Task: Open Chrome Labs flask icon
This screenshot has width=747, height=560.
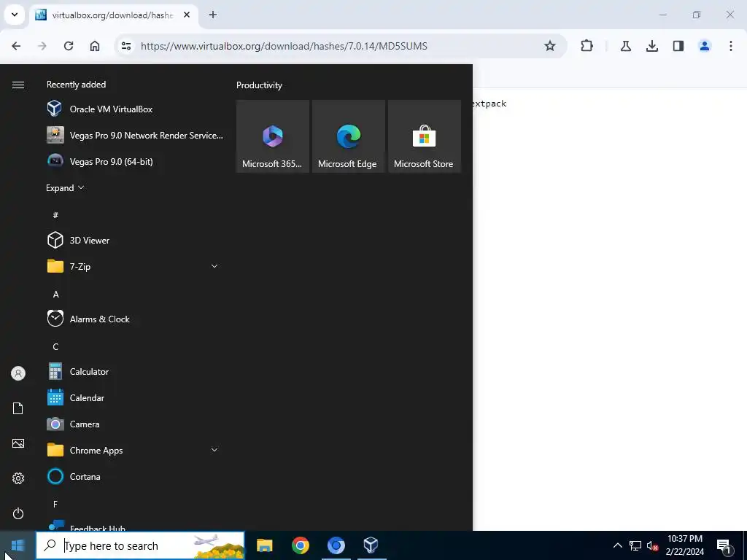Action: (x=625, y=46)
